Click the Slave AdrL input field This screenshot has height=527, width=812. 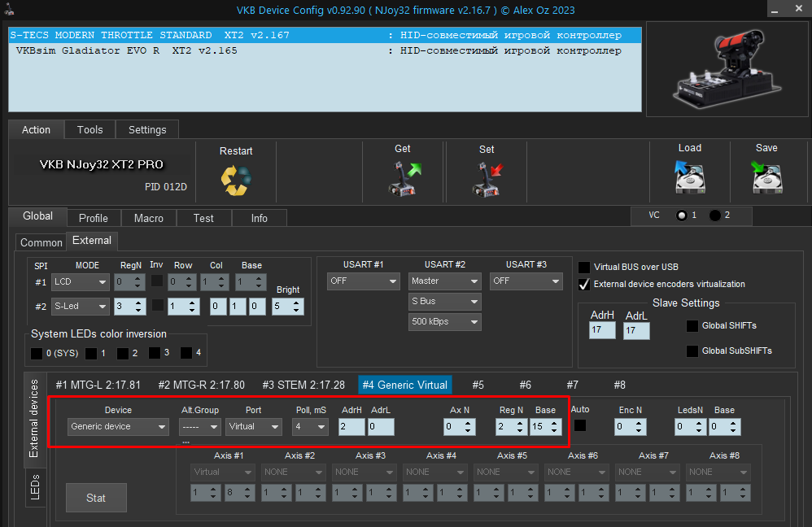(636, 331)
